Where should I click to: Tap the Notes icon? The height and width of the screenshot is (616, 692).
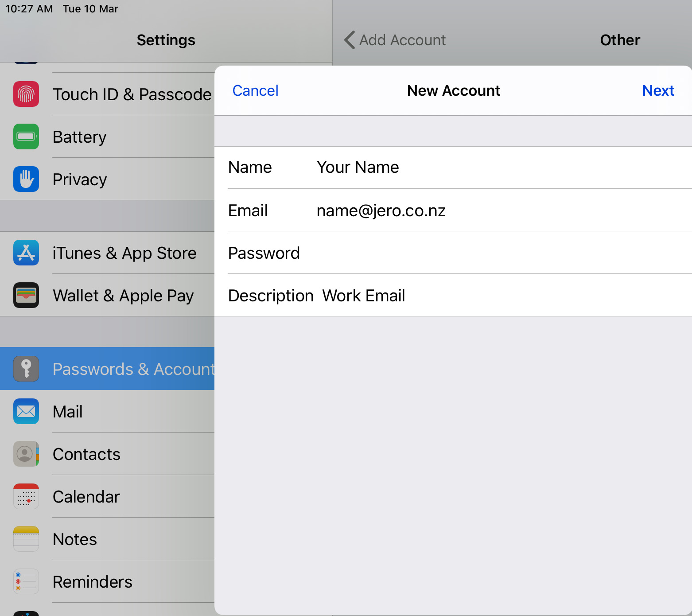pyautogui.click(x=26, y=539)
